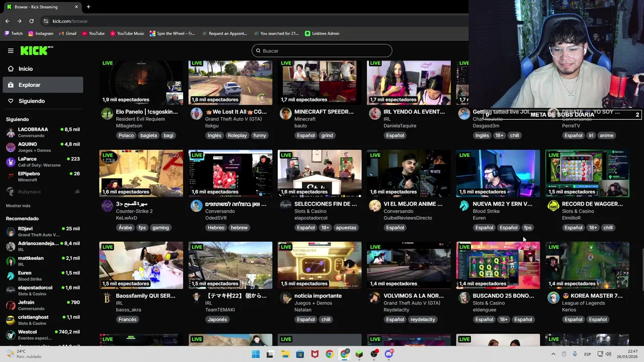The image size is (644, 362).
Task: Open LACOBRAAA channel in the sidebar
Action: (43, 132)
